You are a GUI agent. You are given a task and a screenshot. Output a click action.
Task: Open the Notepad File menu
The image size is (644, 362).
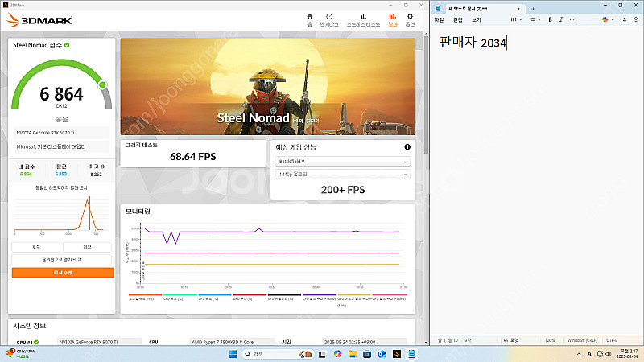(439, 19)
